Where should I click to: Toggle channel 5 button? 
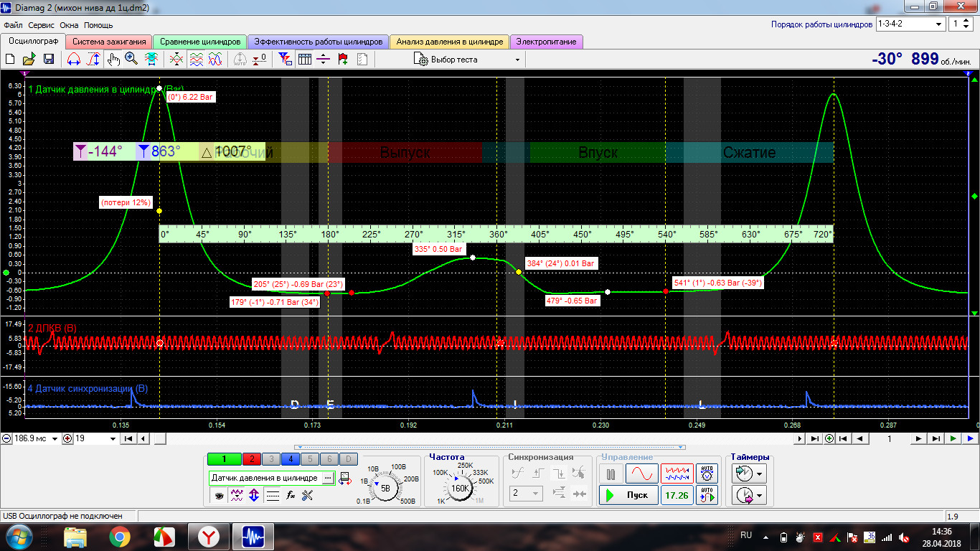click(x=309, y=459)
